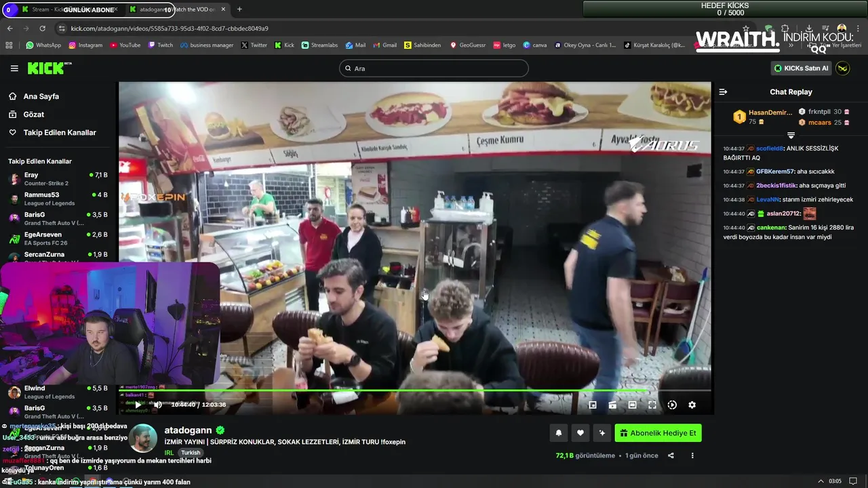Open playback speed options
The height and width of the screenshot is (488, 868).
tap(672, 405)
